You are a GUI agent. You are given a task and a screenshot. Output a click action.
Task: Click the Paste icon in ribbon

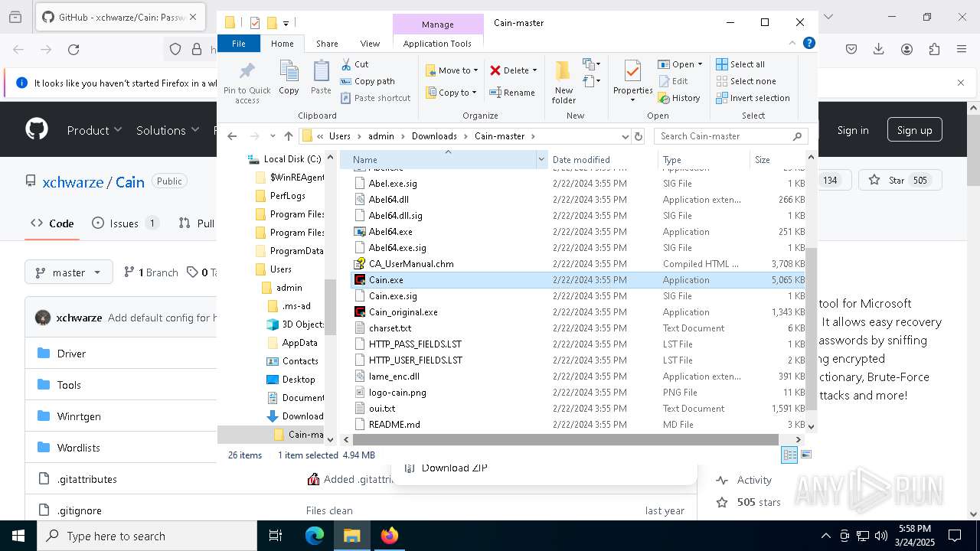coord(321,78)
